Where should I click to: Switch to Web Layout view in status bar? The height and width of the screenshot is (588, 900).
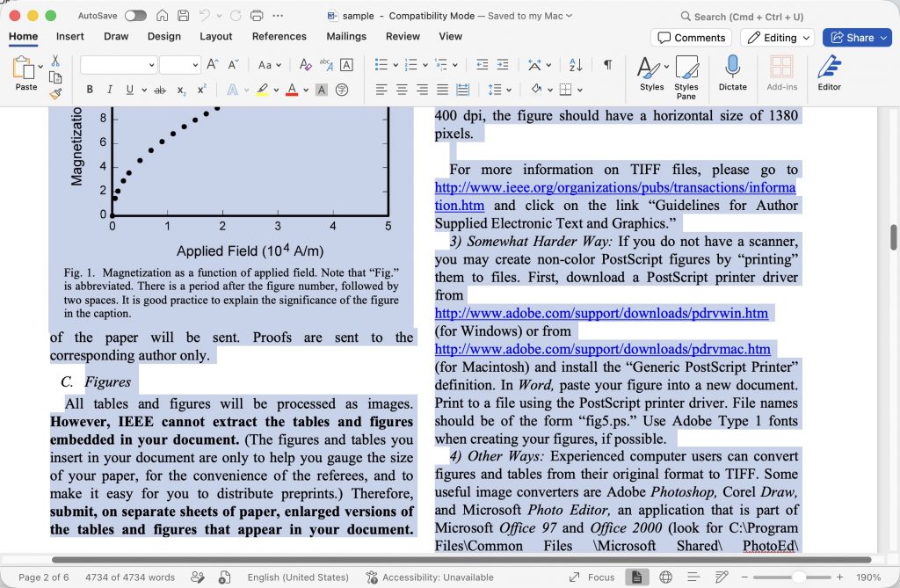coord(665,577)
